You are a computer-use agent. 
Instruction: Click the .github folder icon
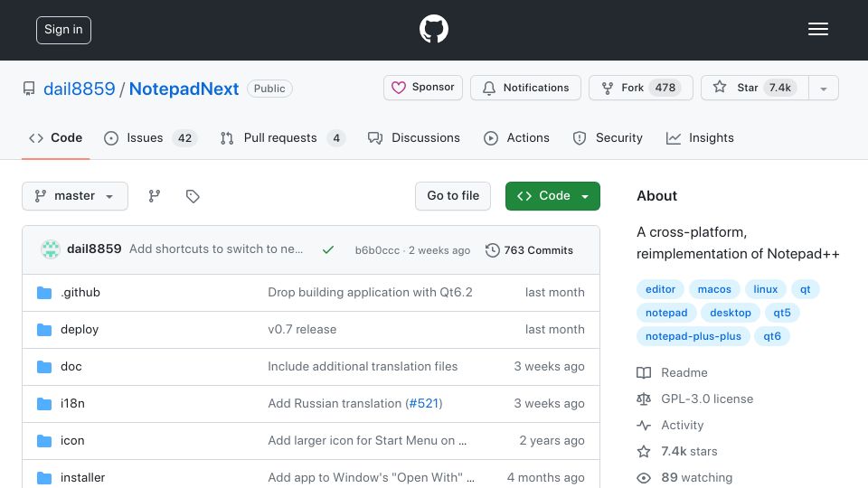coord(44,293)
